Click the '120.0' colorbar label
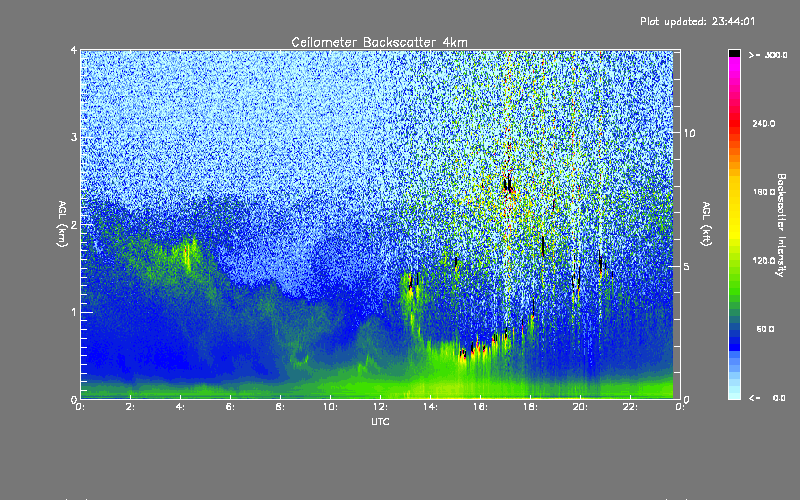Screen dimensions: 800x500 [763, 260]
